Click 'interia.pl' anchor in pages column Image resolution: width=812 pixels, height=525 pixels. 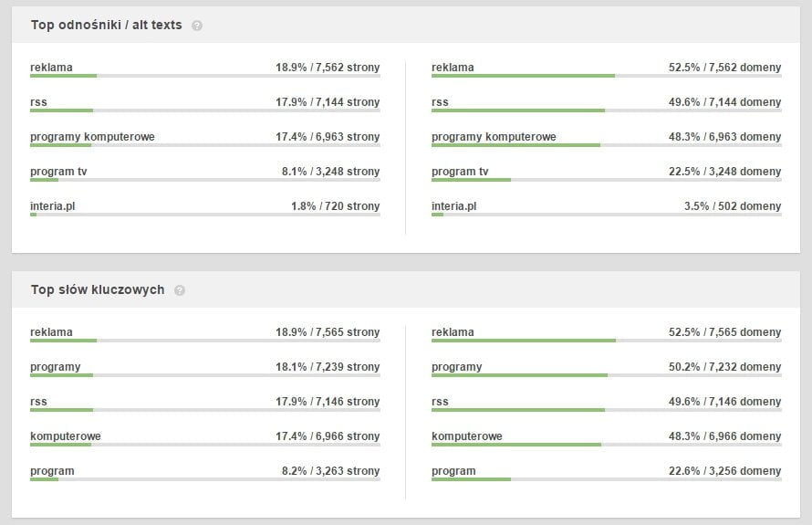(52, 206)
